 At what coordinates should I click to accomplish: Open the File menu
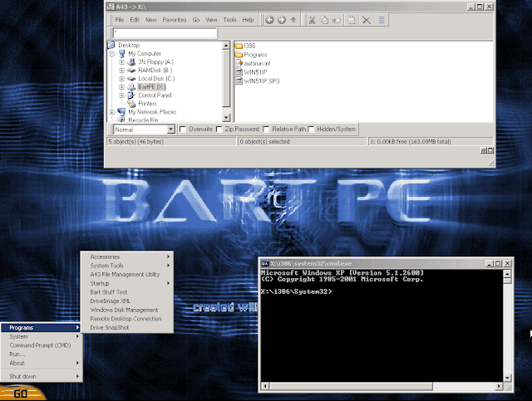(120, 20)
